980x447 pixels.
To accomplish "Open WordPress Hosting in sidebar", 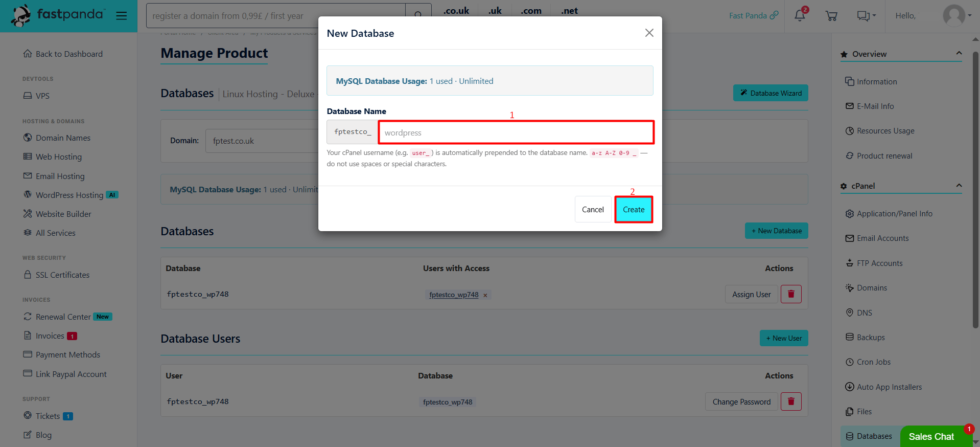I will 71,195.
